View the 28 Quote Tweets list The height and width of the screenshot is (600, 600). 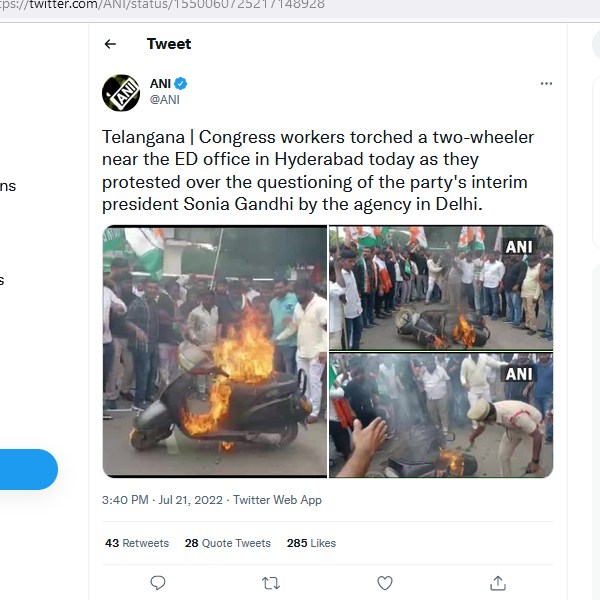pos(228,543)
